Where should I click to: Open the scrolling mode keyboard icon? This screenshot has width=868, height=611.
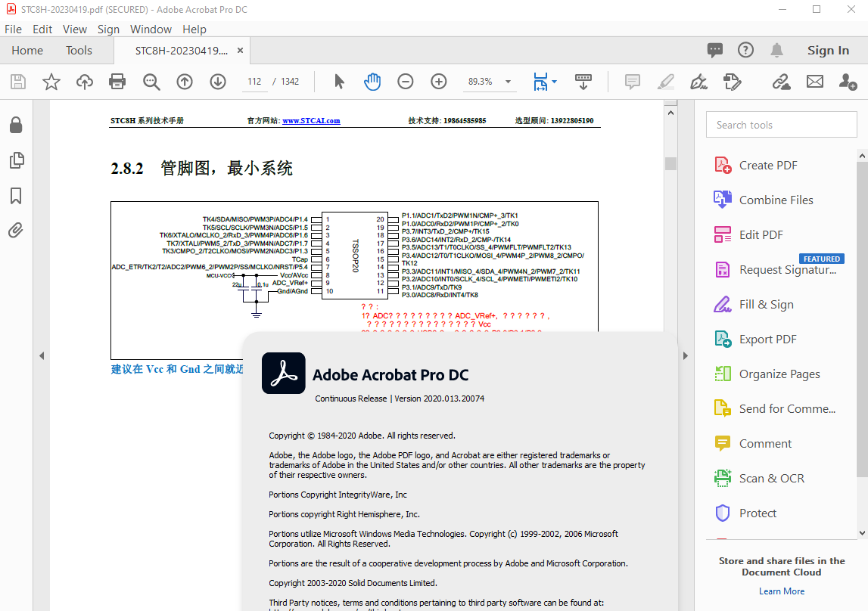click(x=583, y=82)
